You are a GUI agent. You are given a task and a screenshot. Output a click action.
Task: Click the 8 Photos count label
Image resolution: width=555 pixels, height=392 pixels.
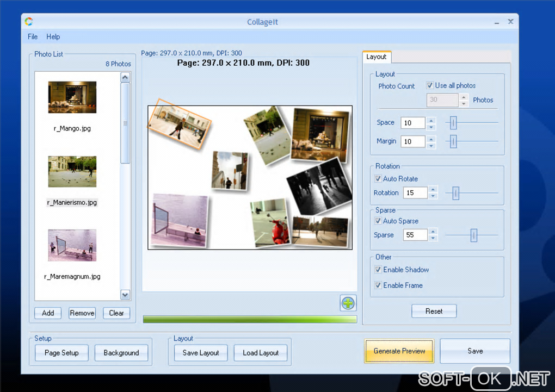(x=118, y=64)
